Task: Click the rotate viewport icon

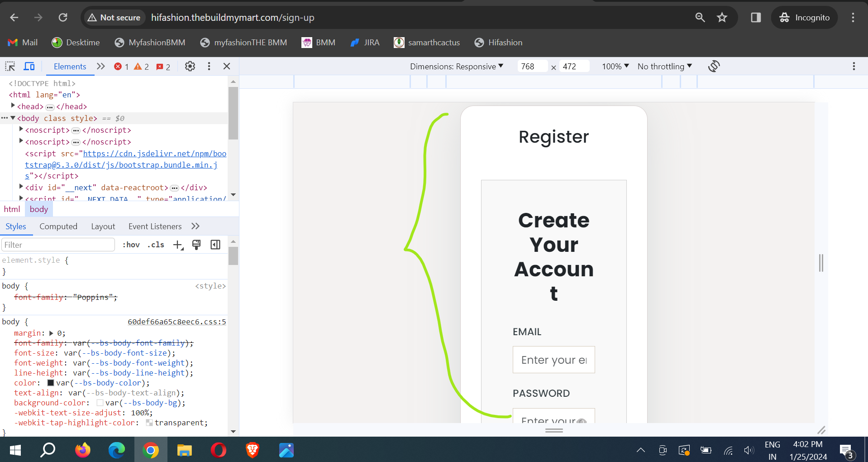Action: coord(714,67)
